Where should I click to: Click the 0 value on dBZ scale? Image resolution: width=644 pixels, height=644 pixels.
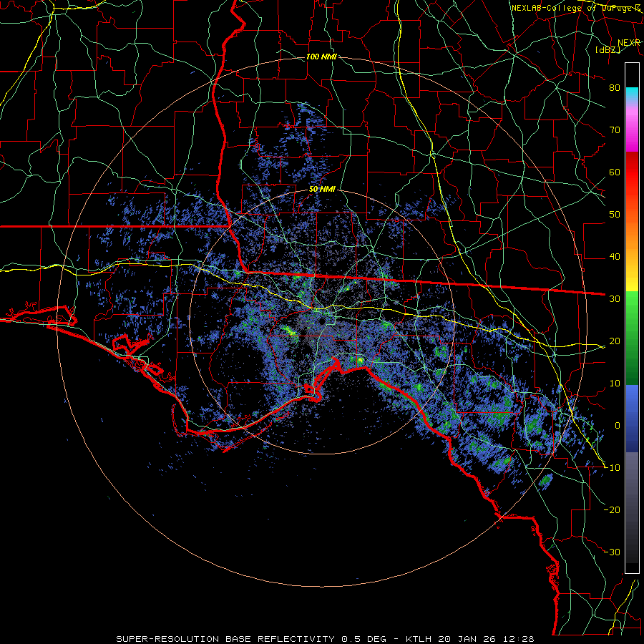[x=617, y=426]
